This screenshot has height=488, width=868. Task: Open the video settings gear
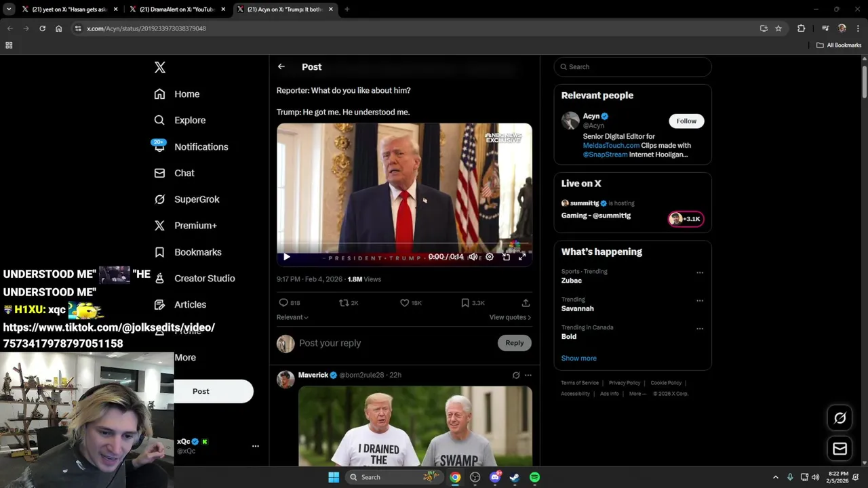pyautogui.click(x=490, y=257)
